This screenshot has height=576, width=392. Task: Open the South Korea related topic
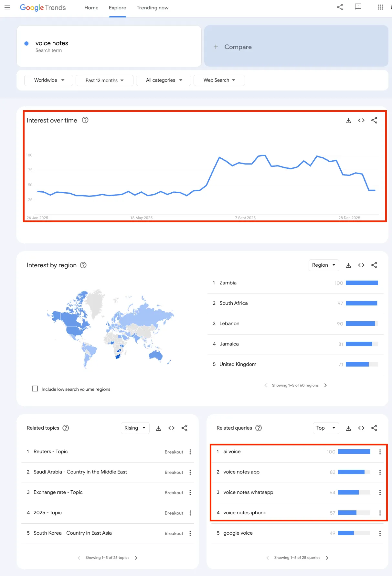[73, 533]
